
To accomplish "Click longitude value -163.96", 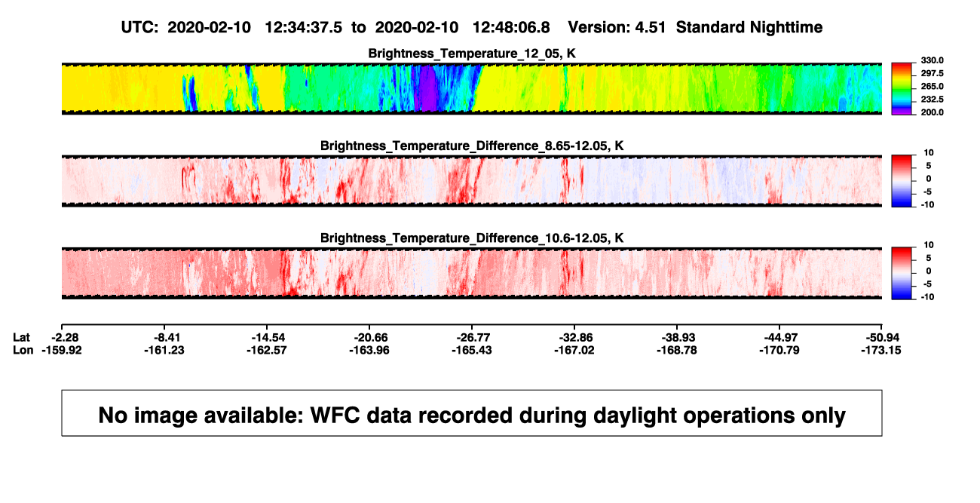I will coord(369,350).
